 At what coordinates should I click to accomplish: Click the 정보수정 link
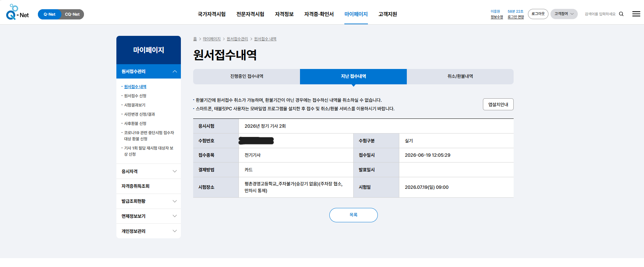pyautogui.click(x=497, y=17)
